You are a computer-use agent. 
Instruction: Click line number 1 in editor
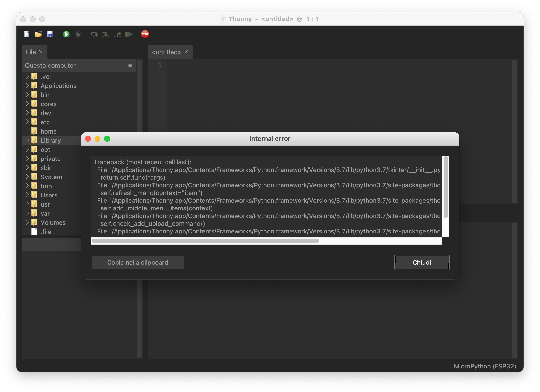coord(160,65)
